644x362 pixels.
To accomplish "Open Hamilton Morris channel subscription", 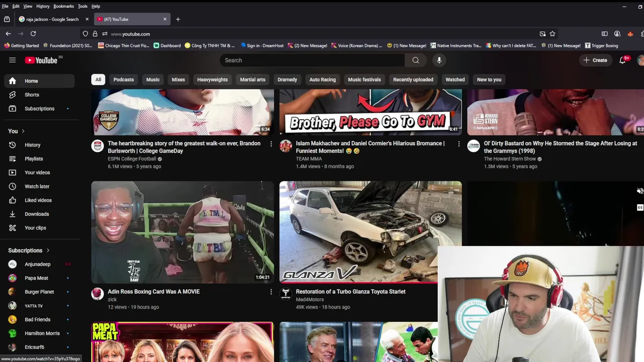I will [x=39, y=333].
